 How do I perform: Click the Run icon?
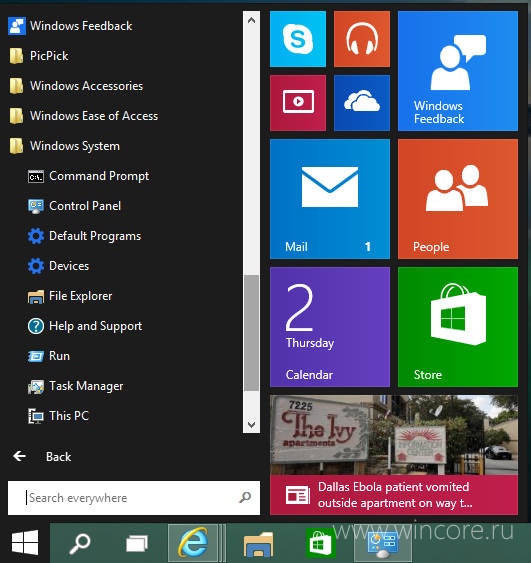pos(36,357)
